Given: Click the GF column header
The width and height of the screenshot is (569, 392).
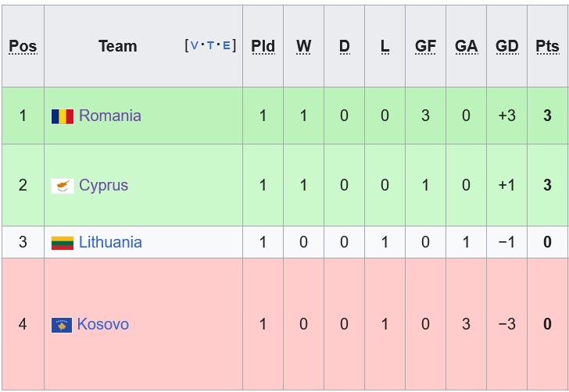Looking at the screenshot, I should coord(425,46).
